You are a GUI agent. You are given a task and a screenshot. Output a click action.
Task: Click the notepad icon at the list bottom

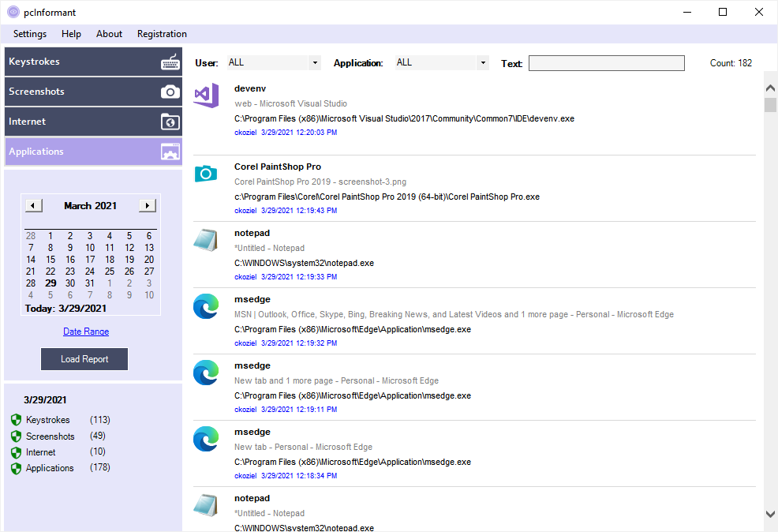click(x=205, y=505)
